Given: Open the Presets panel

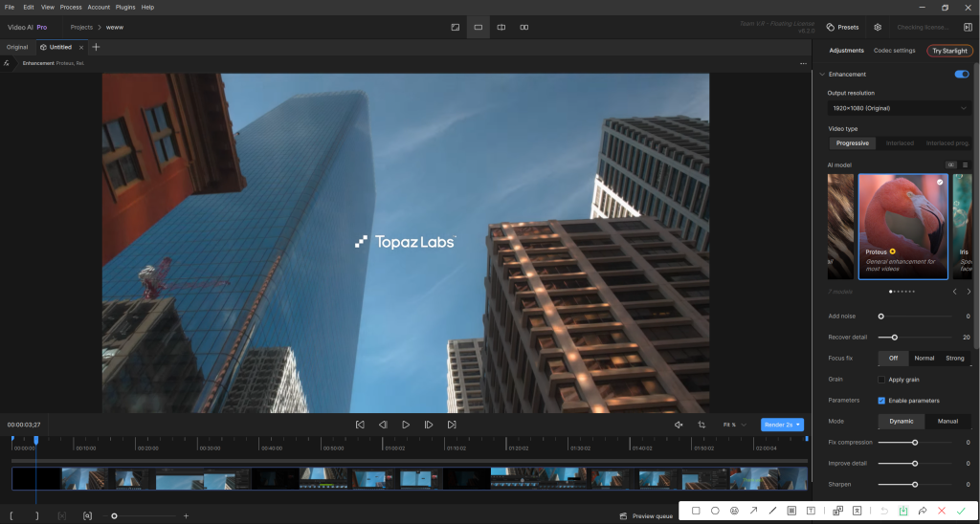Looking at the screenshot, I should (x=842, y=28).
